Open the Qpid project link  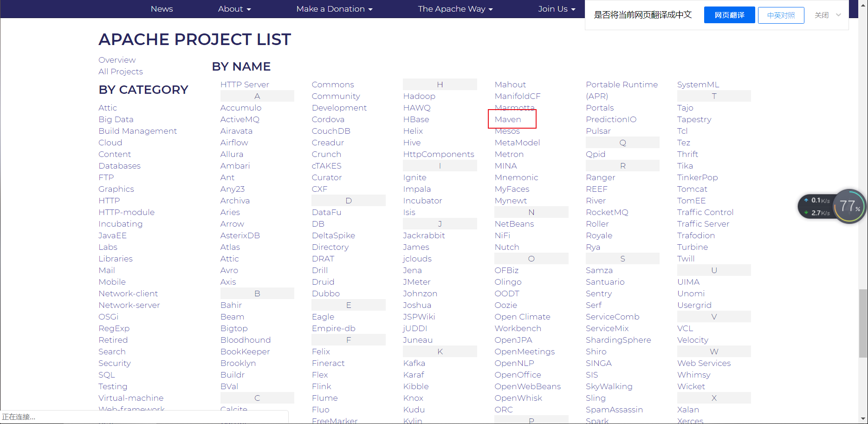[x=596, y=154]
